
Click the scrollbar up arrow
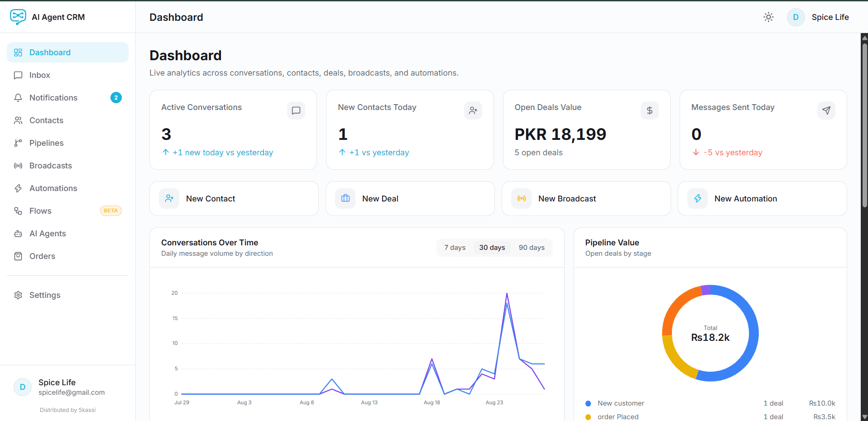(x=864, y=37)
